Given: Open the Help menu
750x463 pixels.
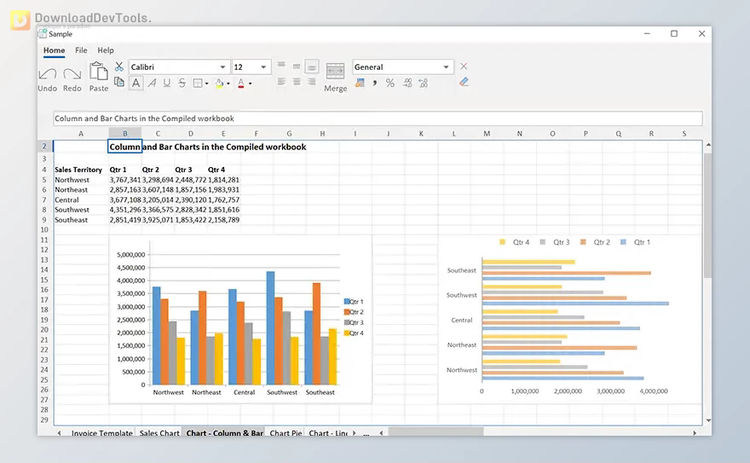Looking at the screenshot, I should point(105,50).
